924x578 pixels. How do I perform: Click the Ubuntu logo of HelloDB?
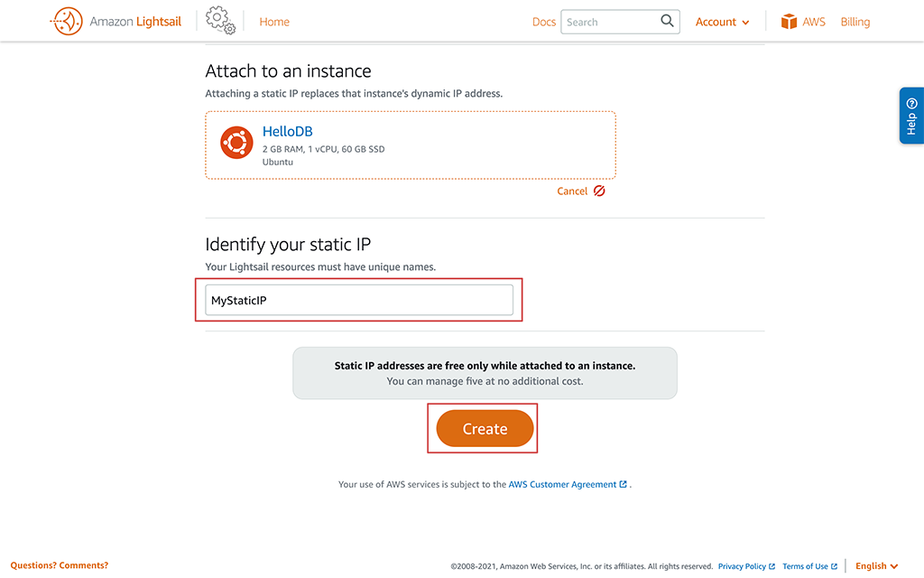[x=237, y=143]
